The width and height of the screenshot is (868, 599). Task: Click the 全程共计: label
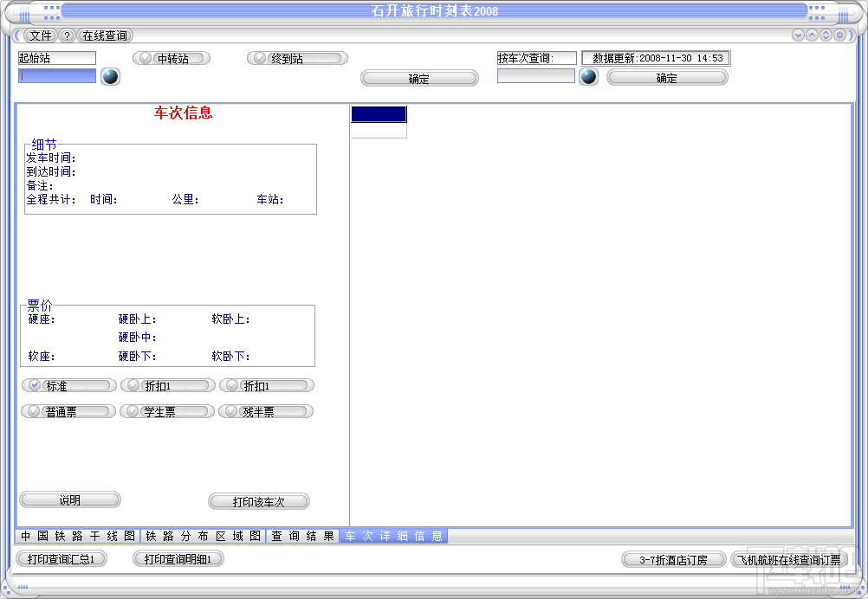coord(51,199)
